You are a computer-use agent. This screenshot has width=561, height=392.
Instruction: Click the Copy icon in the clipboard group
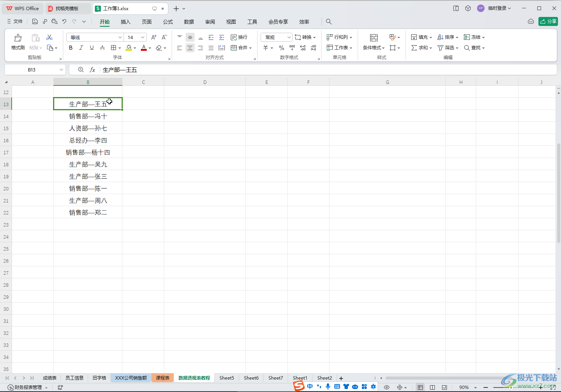click(50, 48)
